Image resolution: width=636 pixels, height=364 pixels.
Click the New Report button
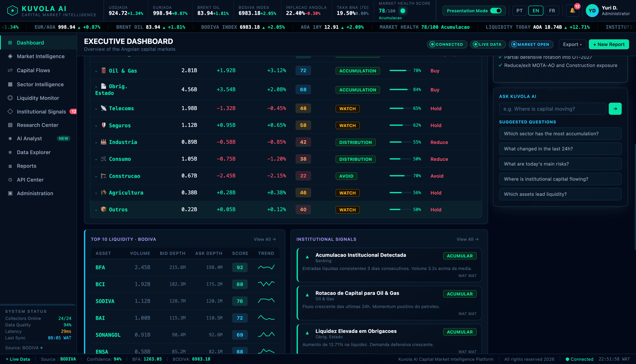click(609, 44)
